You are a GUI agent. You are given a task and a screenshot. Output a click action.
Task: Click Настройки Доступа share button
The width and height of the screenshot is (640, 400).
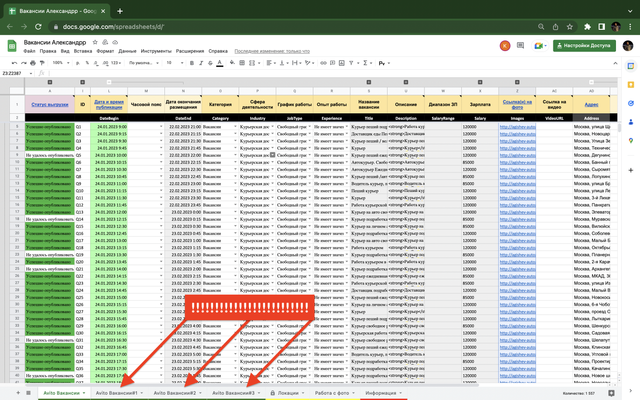(x=584, y=46)
